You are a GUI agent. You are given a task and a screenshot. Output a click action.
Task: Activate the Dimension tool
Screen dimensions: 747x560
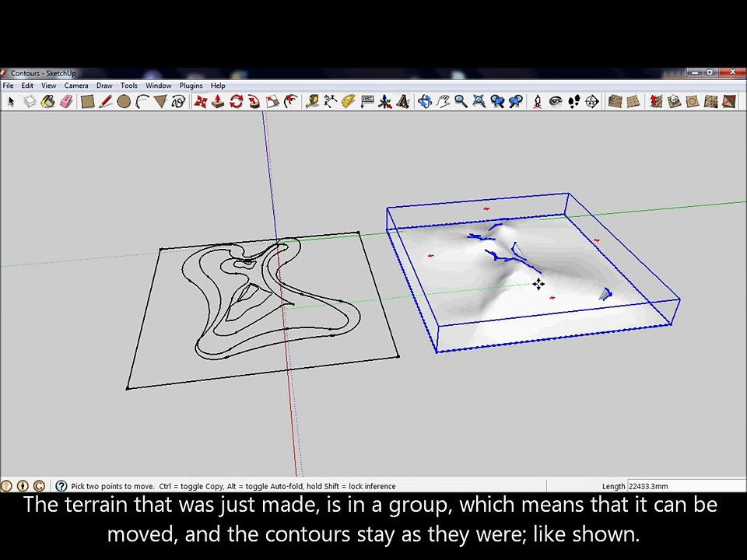coord(330,101)
